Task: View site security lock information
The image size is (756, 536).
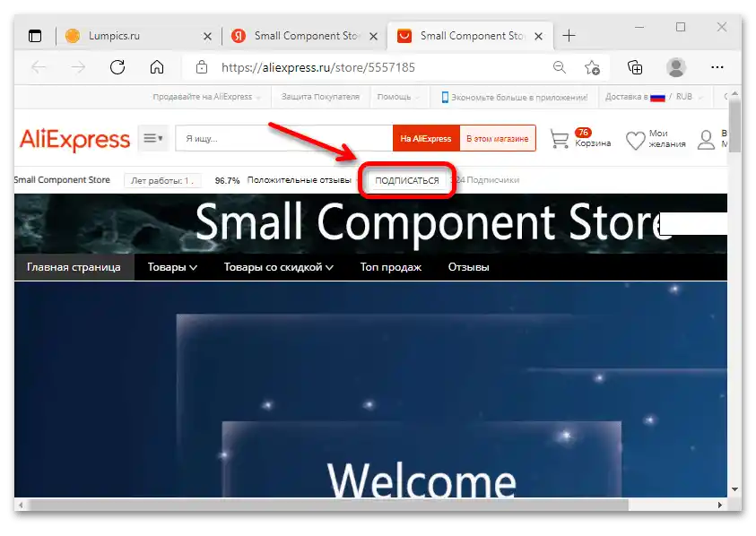Action: pyautogui.click(x=202, y=67)
